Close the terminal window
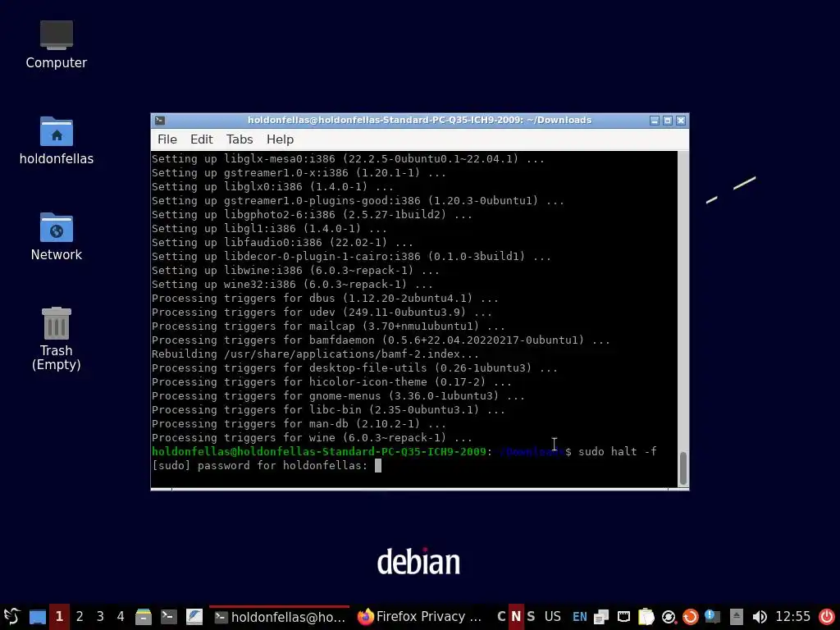840x630 pixels. [x=681, y=121]
